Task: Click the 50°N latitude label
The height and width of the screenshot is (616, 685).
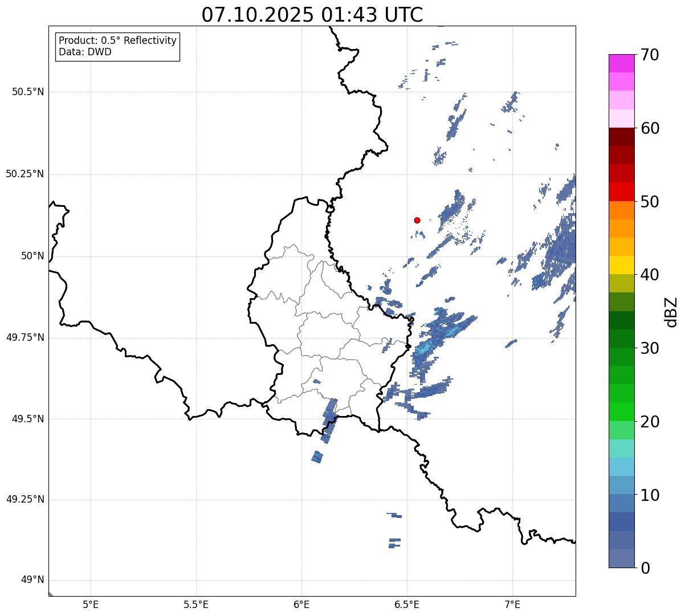Action: 32,256
